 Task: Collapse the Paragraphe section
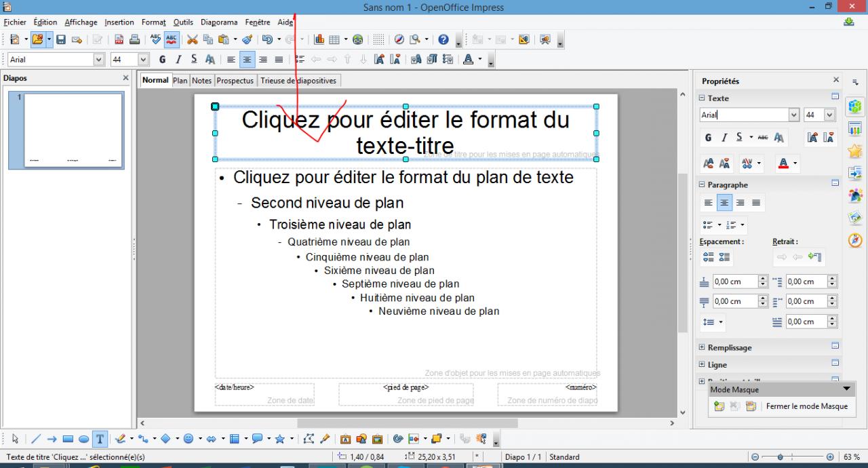point(702,184)
